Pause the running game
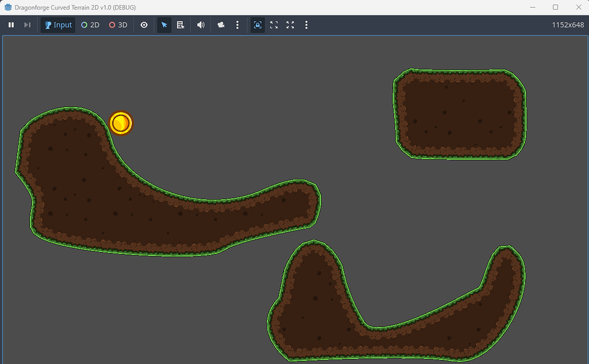The width and height of the screenshot is (589, 364). point(11,25)
